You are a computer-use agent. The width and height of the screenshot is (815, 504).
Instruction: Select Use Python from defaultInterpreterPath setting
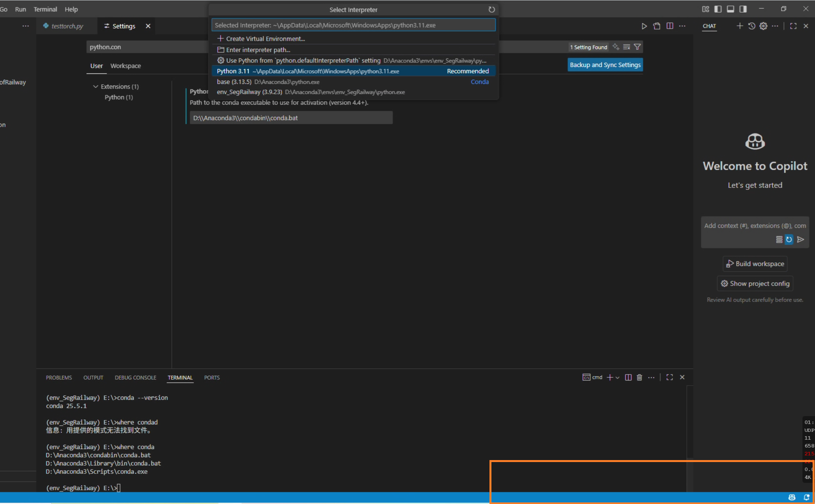point(353,60)
